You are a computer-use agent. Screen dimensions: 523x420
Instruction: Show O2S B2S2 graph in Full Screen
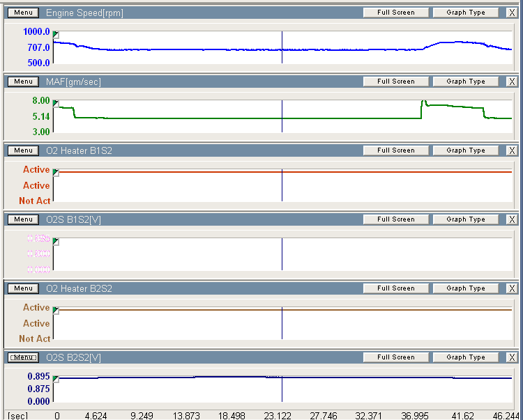[395, 357]
